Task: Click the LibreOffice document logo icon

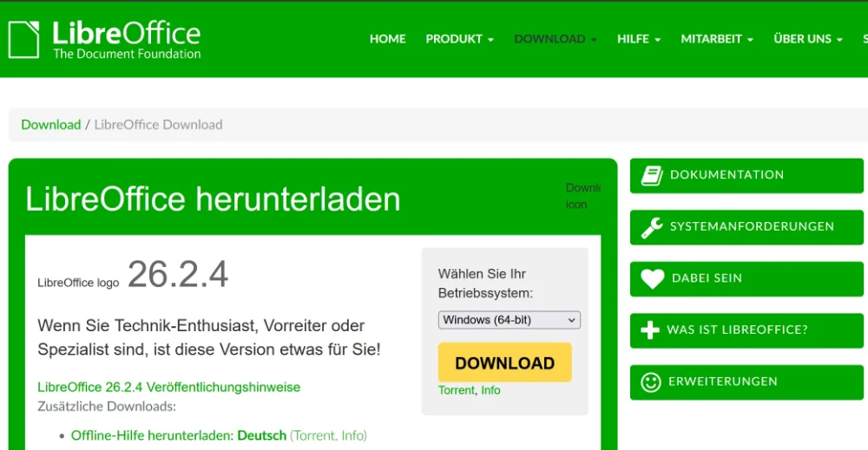Action: [23, 39]
